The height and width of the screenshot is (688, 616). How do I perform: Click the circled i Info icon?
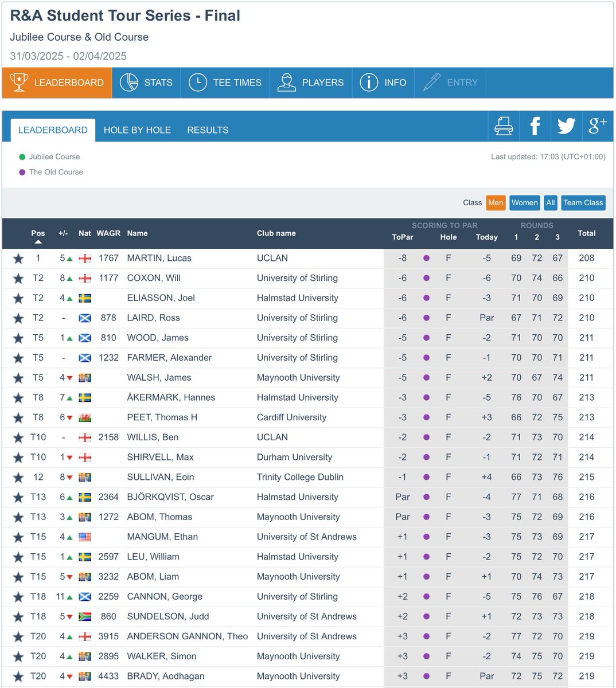tap(369, 83)
